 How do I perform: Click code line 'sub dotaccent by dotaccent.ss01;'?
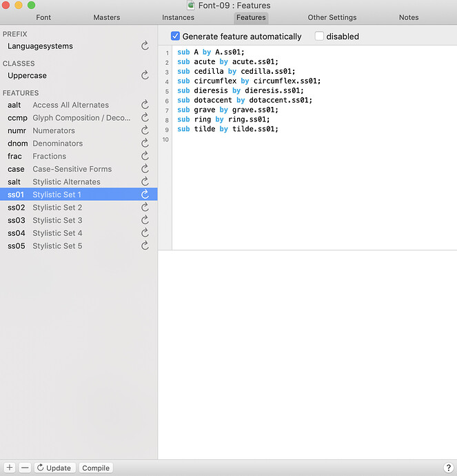[x=245, y=100]
